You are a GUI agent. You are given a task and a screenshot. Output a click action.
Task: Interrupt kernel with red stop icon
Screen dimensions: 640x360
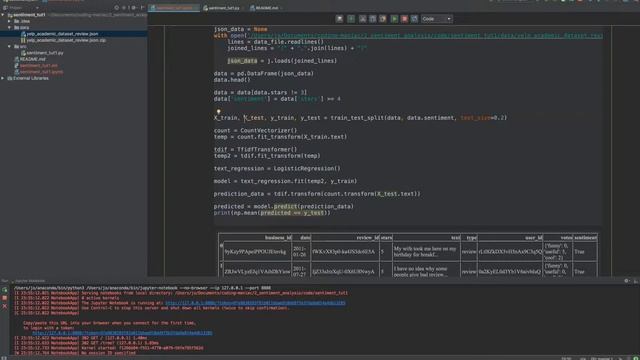click(x=404, y=19)
